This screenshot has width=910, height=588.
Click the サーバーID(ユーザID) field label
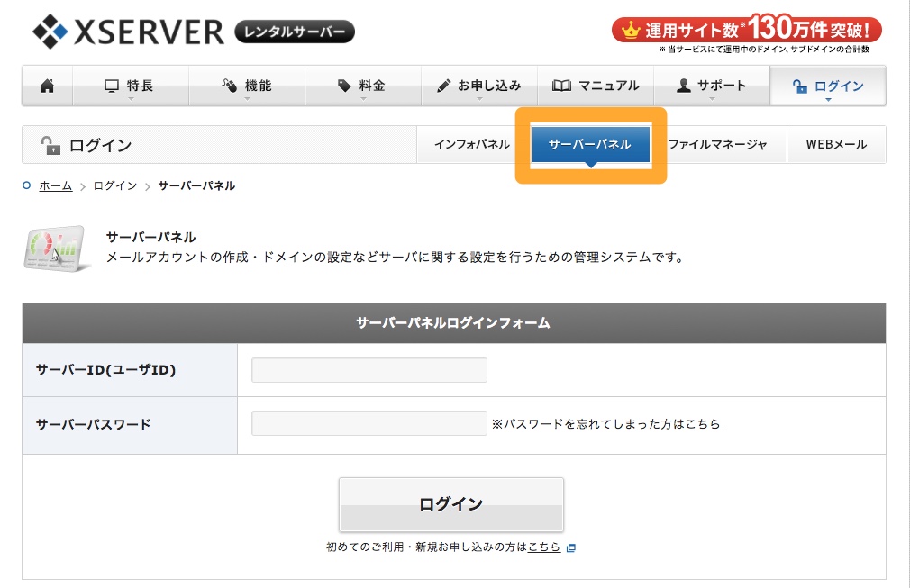pyautogui.click(x=105, y=370)
